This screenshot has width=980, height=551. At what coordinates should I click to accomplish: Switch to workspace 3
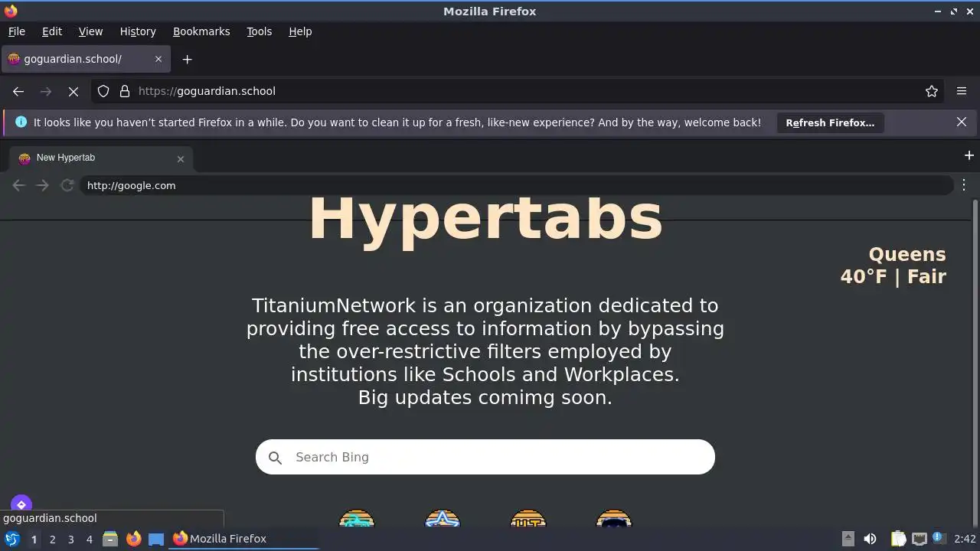[70, 539]
